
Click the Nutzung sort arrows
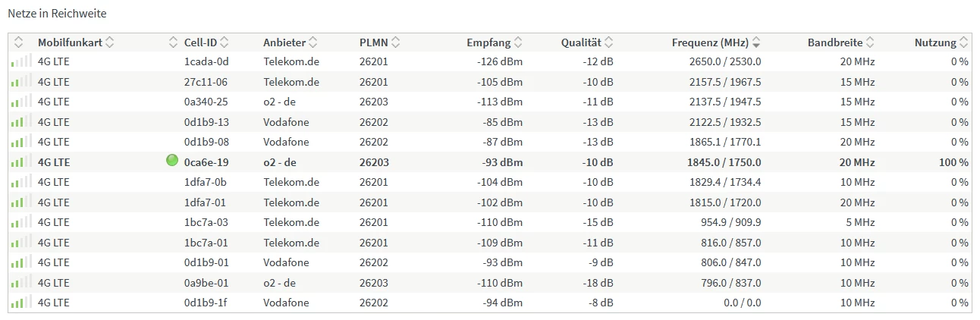coord(963,42)
